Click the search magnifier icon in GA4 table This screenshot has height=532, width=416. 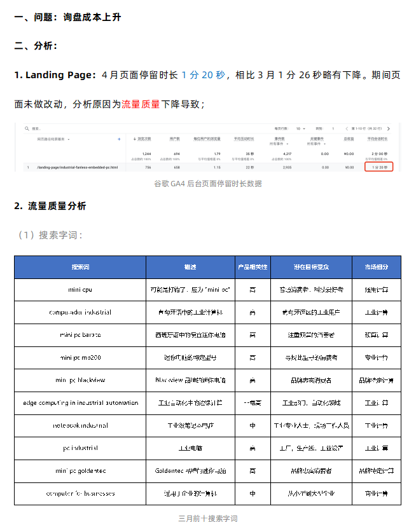pos(27,128)
